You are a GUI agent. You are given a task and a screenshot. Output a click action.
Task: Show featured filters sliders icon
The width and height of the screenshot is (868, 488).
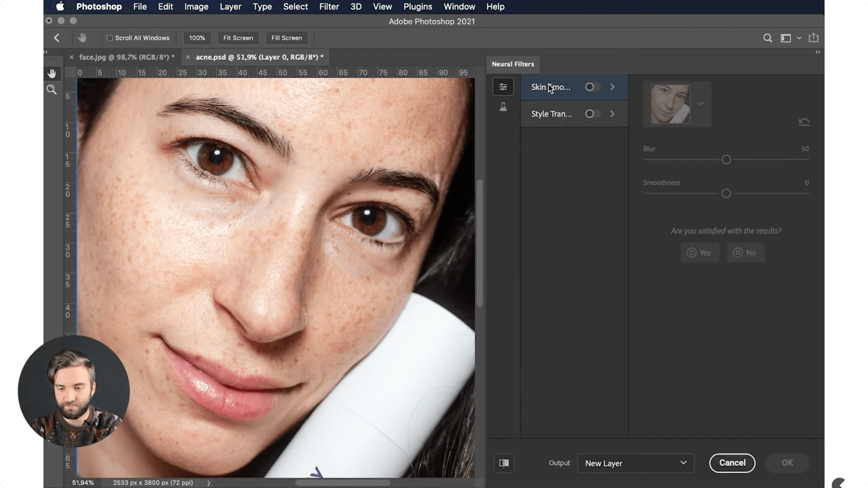click(x=503, y=87)
